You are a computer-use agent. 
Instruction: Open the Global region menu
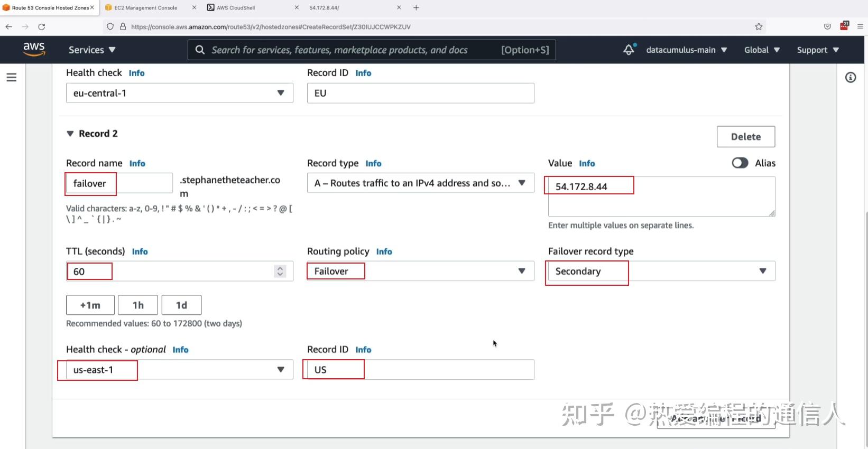click(762, 50)
